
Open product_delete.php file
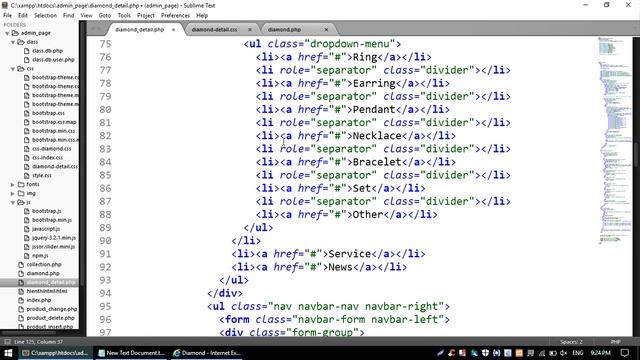[x=50, y=318]
